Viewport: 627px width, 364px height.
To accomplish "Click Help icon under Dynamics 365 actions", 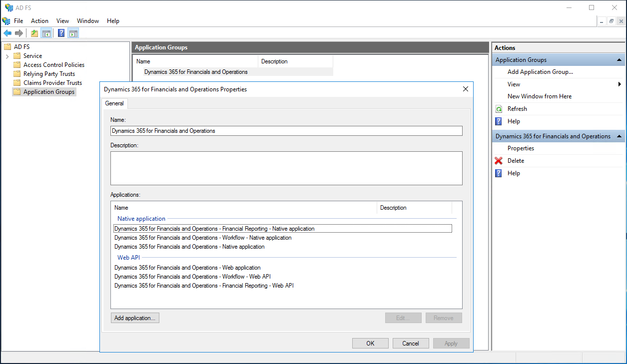I will pos(499,173).
